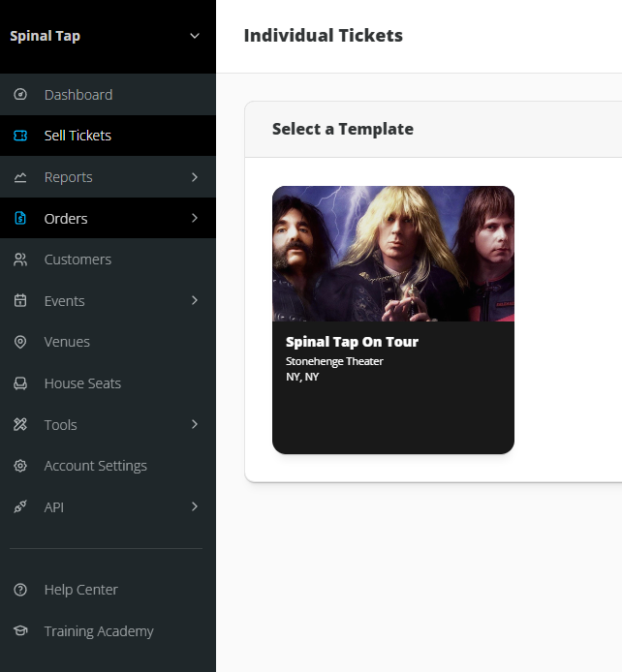Expand the Orders submenu arrow
Image resolution: width=622 pixels, height=672 pixels.
tap(195, 218)
